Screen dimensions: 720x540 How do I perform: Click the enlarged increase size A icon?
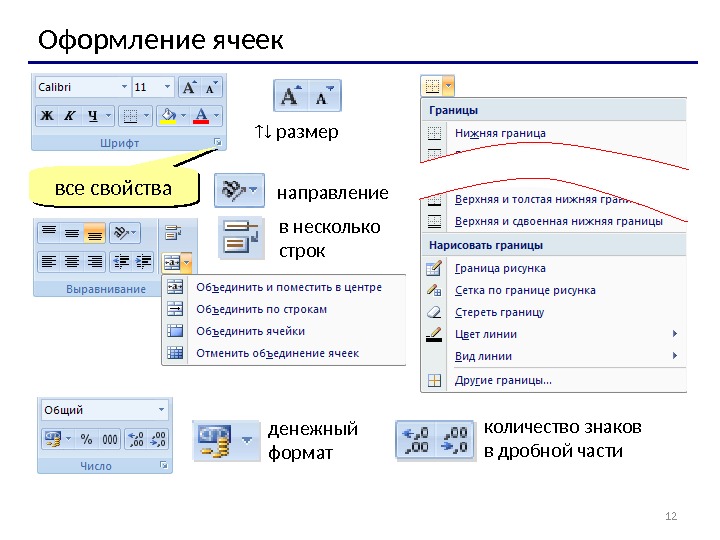[291, 96]
